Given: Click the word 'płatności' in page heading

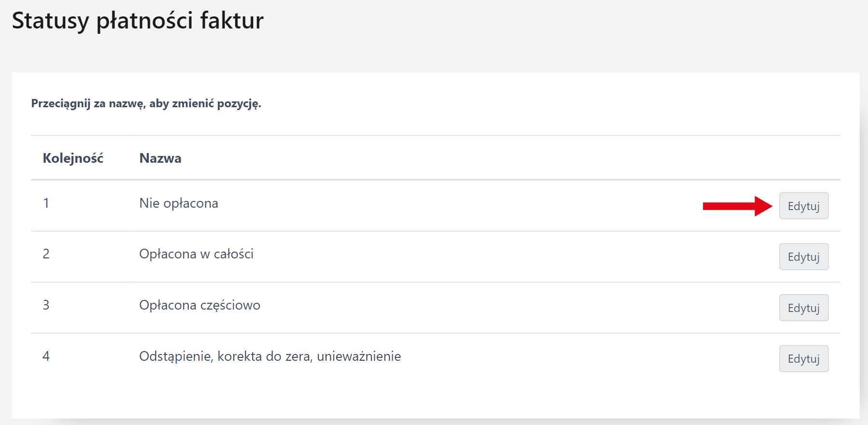Looking at the screenshot, I should pyautogui.click(x=144, y=21).
